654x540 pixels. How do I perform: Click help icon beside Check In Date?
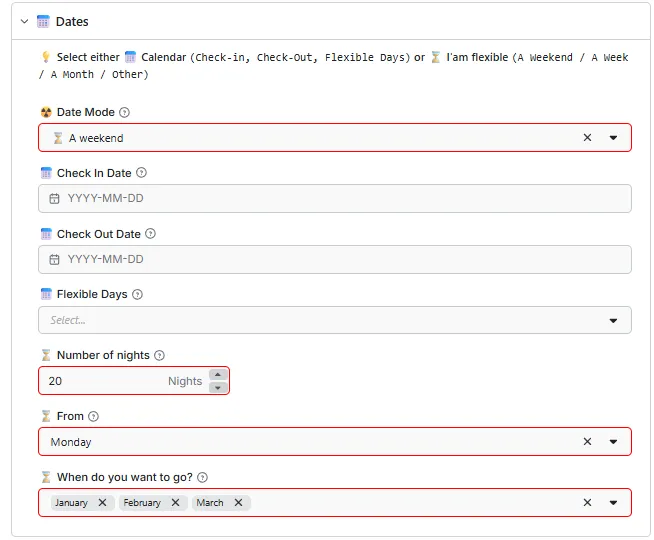pos(141,173)
